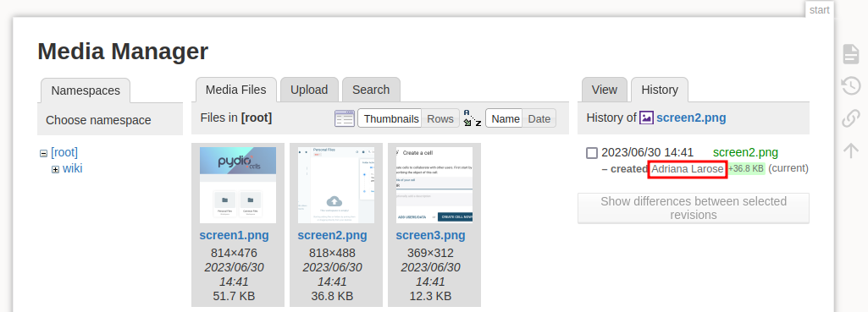
Task: Sort files by Name
Action: point(505,118)
